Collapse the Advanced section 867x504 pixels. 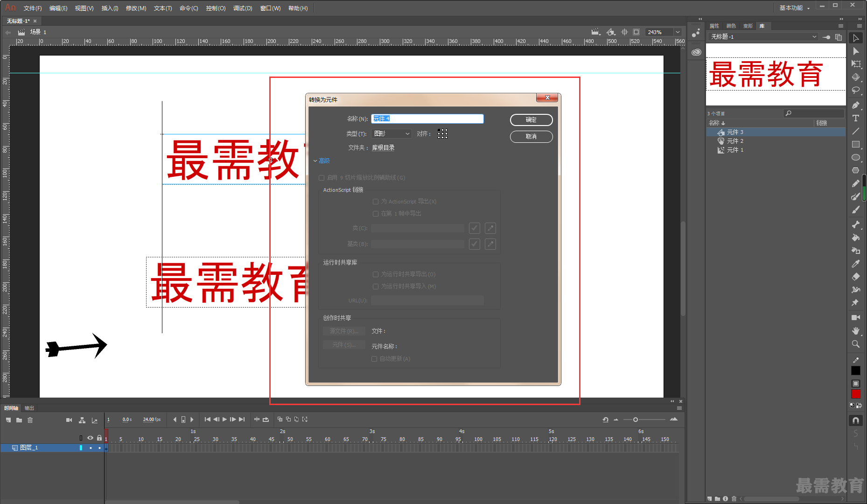coord(322,161)
